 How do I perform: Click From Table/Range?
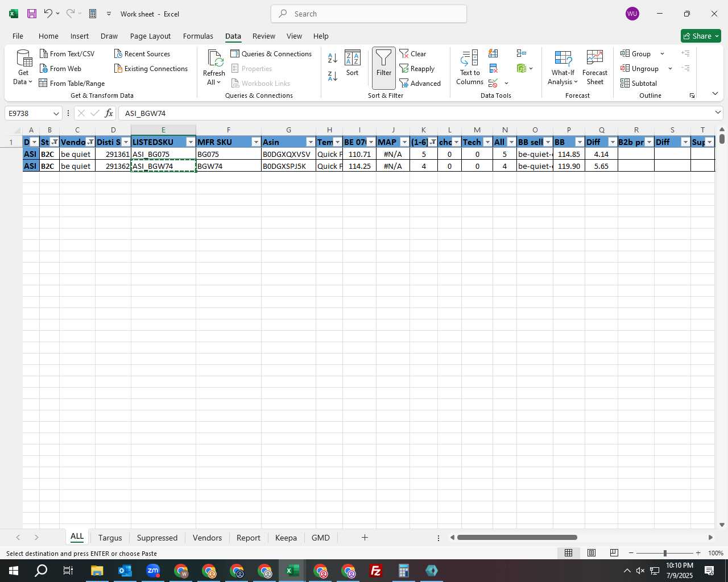point(72,83)
